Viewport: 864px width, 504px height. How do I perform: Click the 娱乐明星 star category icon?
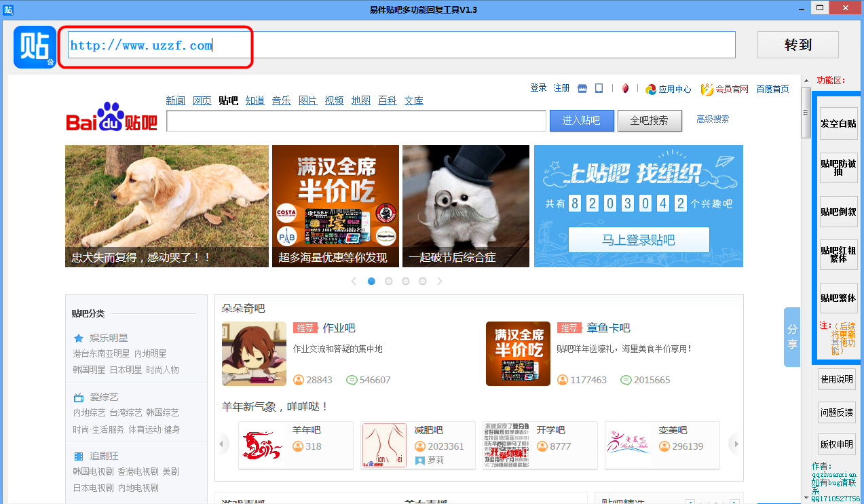tap(79, 338)
